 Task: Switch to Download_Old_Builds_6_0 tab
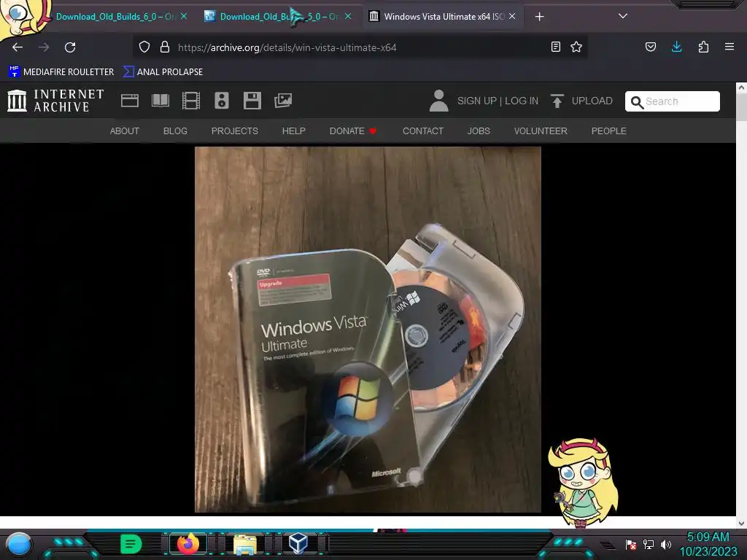pos(115,17)
